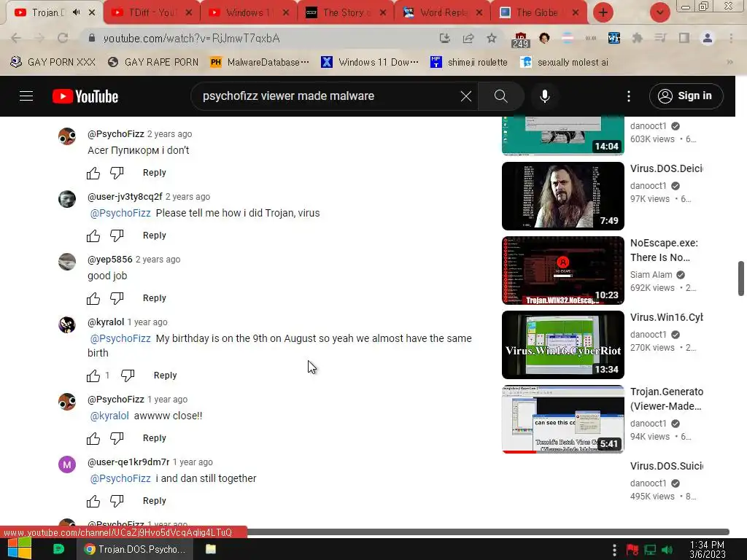Mute the Trojan tab audio icon

coord(76,12)
